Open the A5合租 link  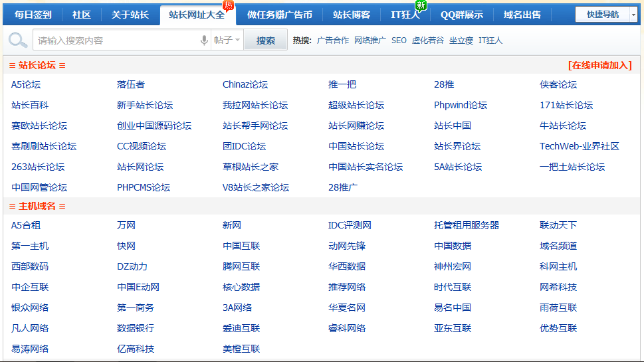point(26,225)
